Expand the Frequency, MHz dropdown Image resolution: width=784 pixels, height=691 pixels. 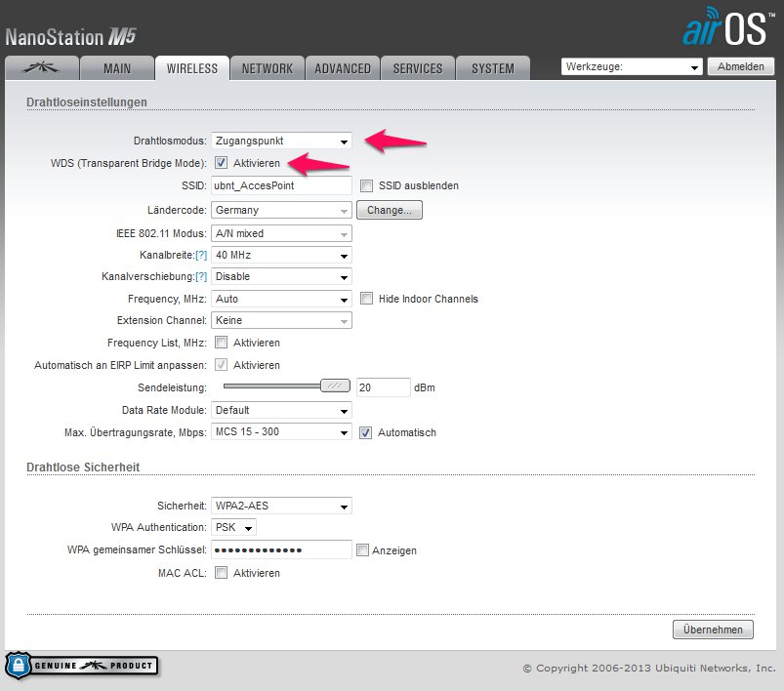pos(281,299)
